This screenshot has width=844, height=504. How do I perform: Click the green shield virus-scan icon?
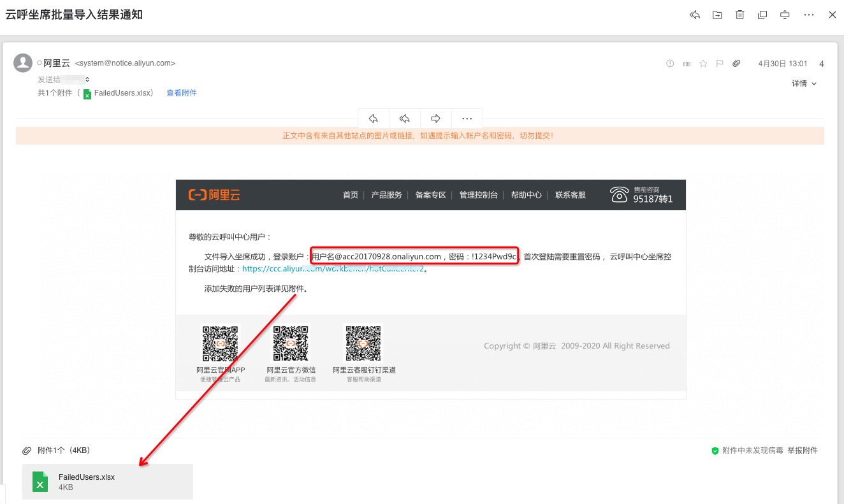(715, 450)
